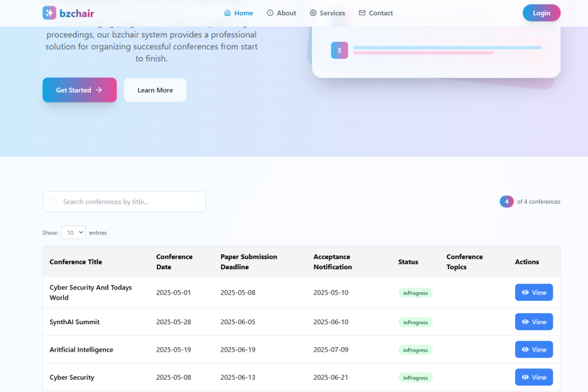This screenshot has height=392, width=588.
Task: Click the bzchair logo icon
Action: pos(49,13)
